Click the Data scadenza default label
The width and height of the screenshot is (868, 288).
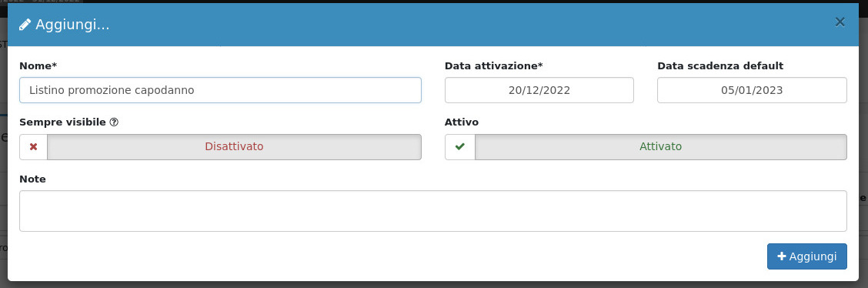pos(720,66)
